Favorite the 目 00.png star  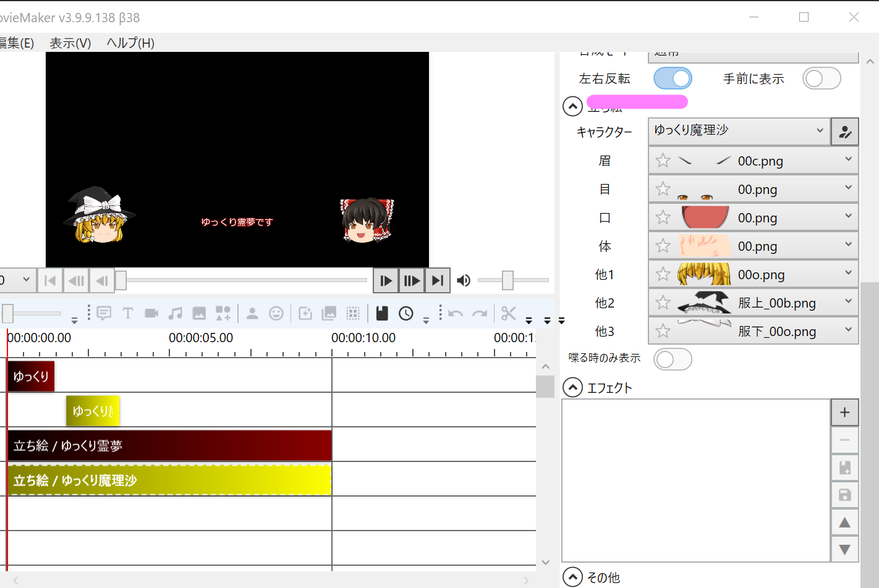pos(663,189)
